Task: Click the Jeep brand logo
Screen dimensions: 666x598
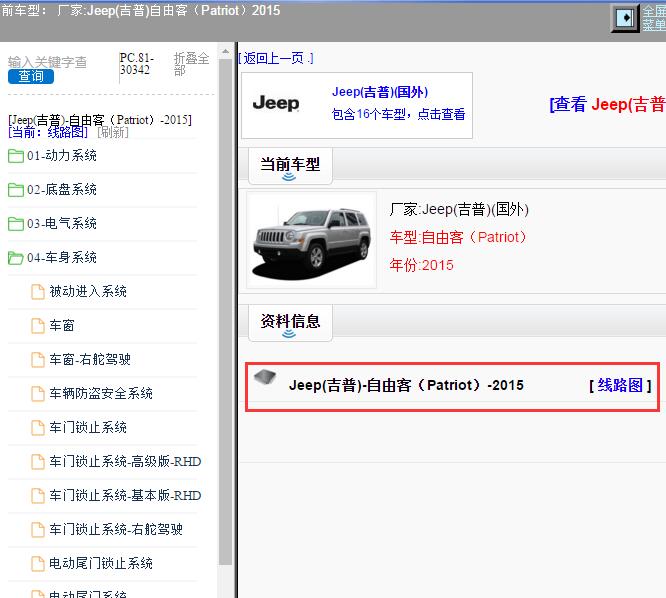Action: (x=276, y=103)
